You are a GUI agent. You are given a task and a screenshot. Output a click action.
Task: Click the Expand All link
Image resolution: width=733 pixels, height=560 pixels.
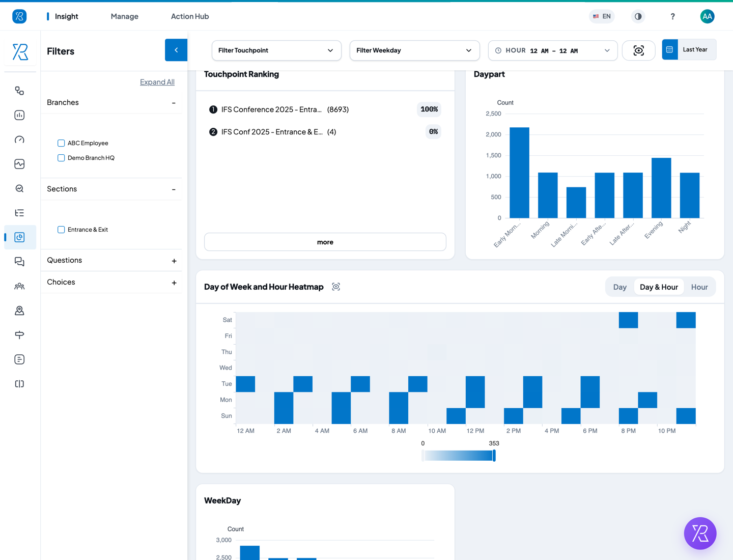coord(157,82)
